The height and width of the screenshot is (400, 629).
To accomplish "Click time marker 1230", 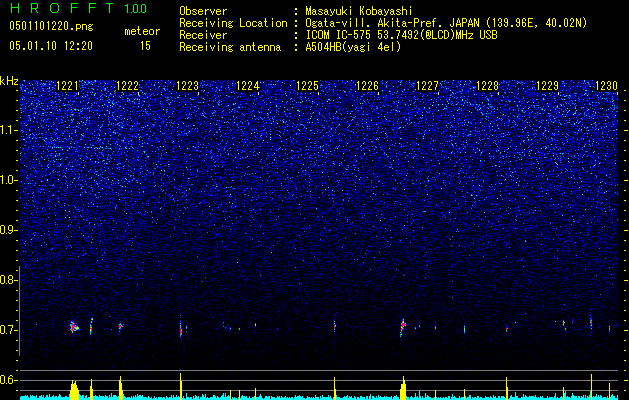I will pyautogui.click(x=607, y=86).
